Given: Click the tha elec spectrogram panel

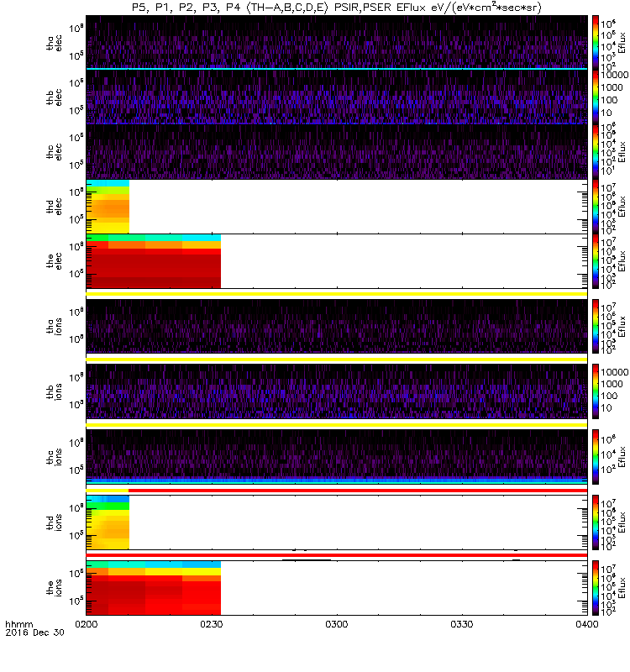Looking at the screenshot, I should tap(337, 43).
